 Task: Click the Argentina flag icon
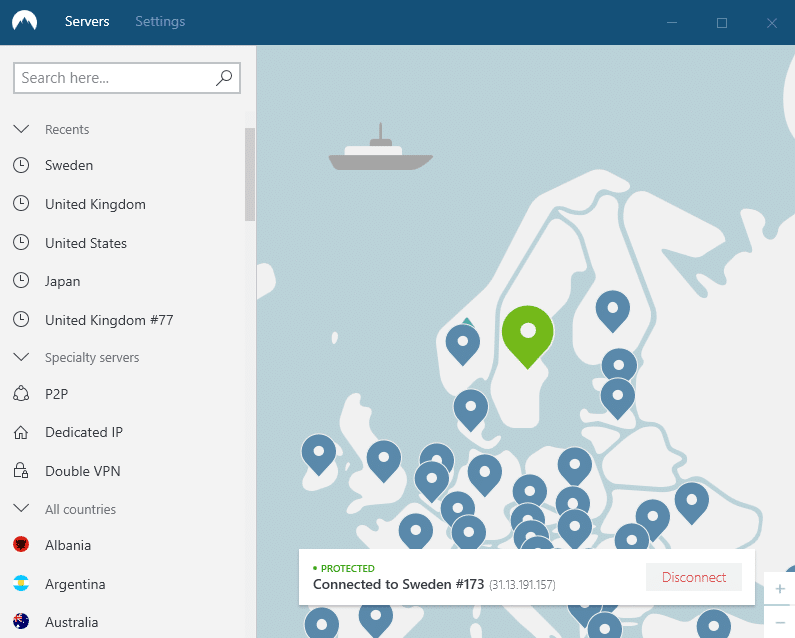[x=21, y=583]
